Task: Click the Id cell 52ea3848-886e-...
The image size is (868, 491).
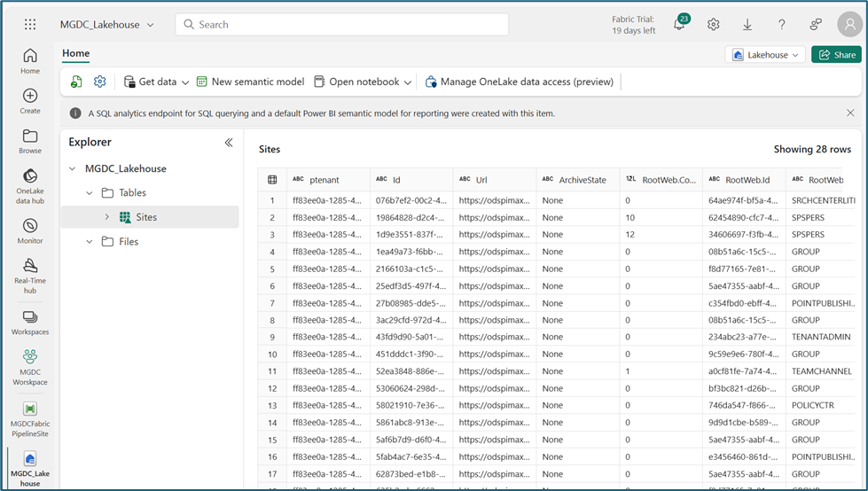Action: 410,370
